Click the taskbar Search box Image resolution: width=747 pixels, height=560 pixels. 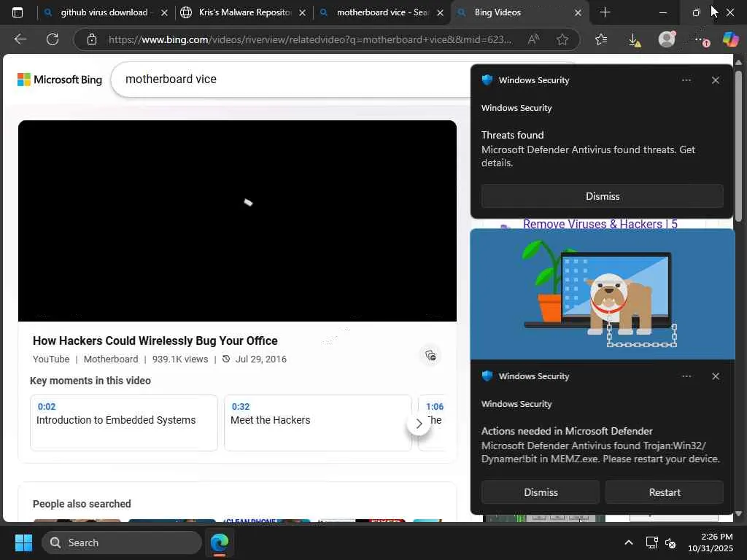pyautogui.click(x=122, y=542)
